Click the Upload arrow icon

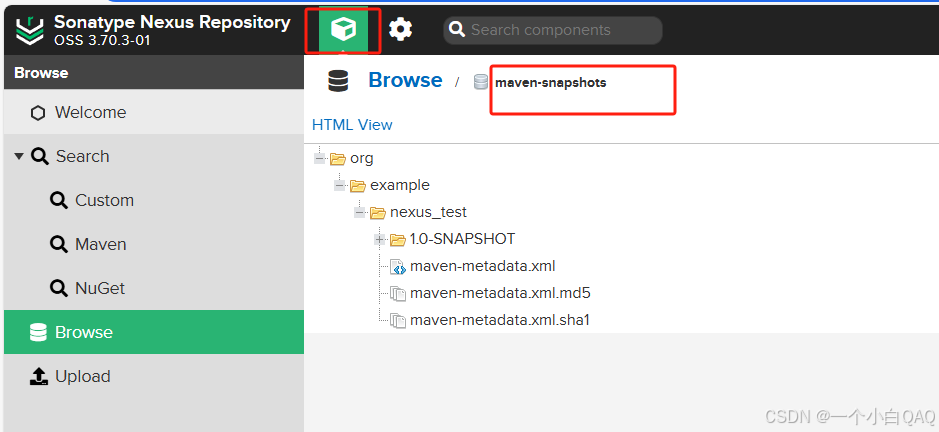[x=38, y=376]
